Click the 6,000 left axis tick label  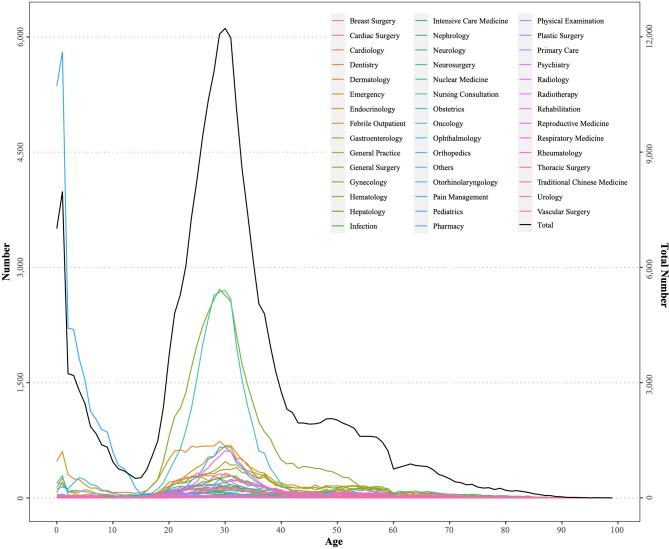click(x=20, y=37)
